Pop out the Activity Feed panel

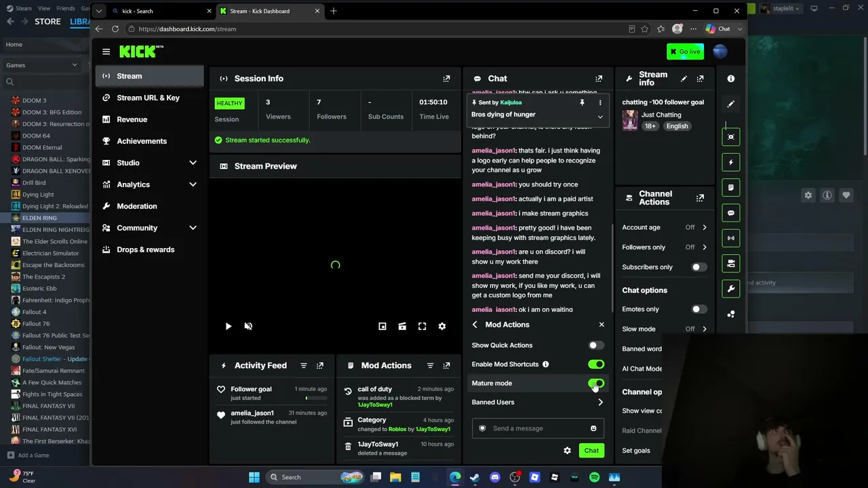coord(320,365)
